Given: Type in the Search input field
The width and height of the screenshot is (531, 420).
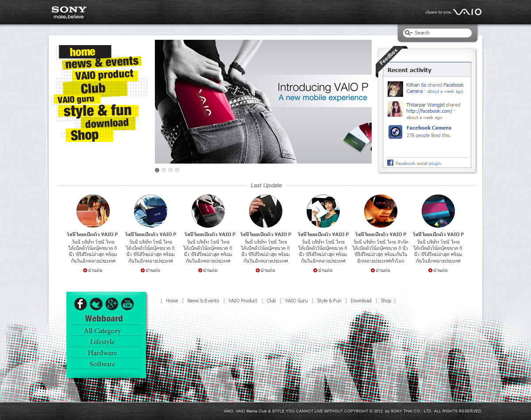Looking at the screenshot, I should 442,33.
